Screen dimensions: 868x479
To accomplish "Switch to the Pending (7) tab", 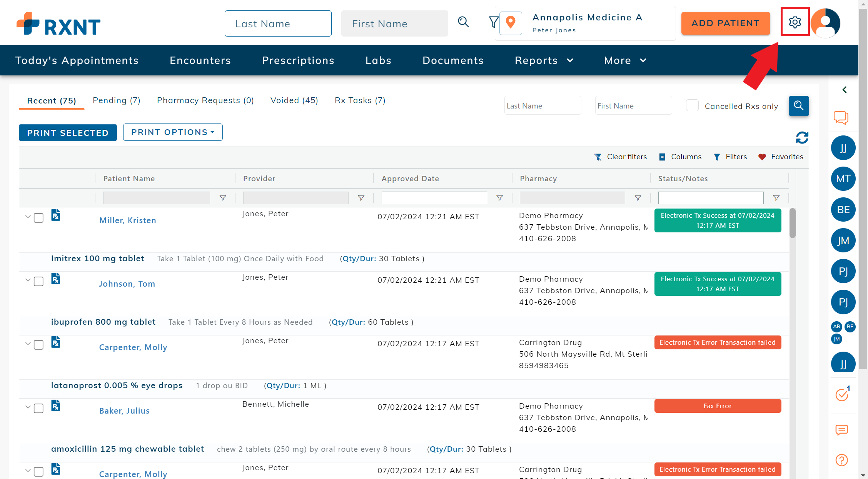I will [x=116, y=100].
